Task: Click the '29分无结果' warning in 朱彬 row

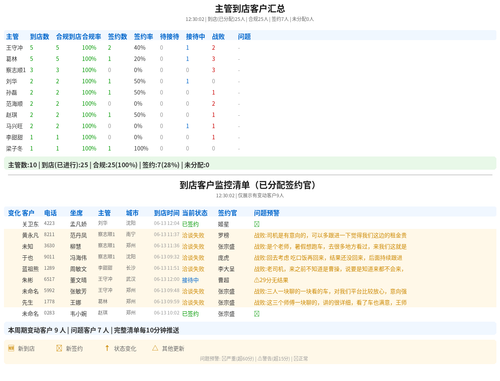Action: click(x=271, y=280)
